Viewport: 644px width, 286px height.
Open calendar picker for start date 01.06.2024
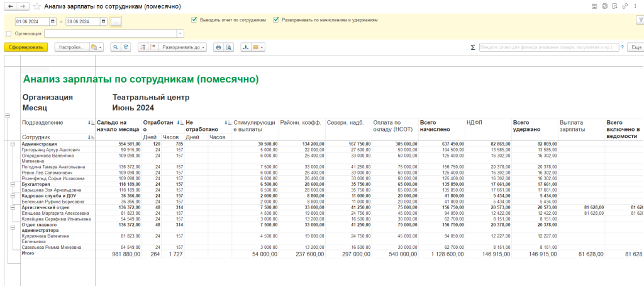pos(54,21)
